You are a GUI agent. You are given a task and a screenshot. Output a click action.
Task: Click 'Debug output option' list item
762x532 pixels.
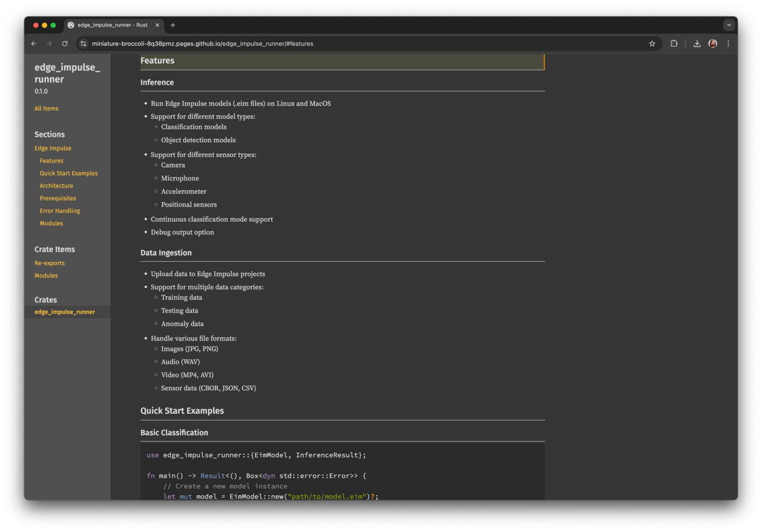(182, 232)
